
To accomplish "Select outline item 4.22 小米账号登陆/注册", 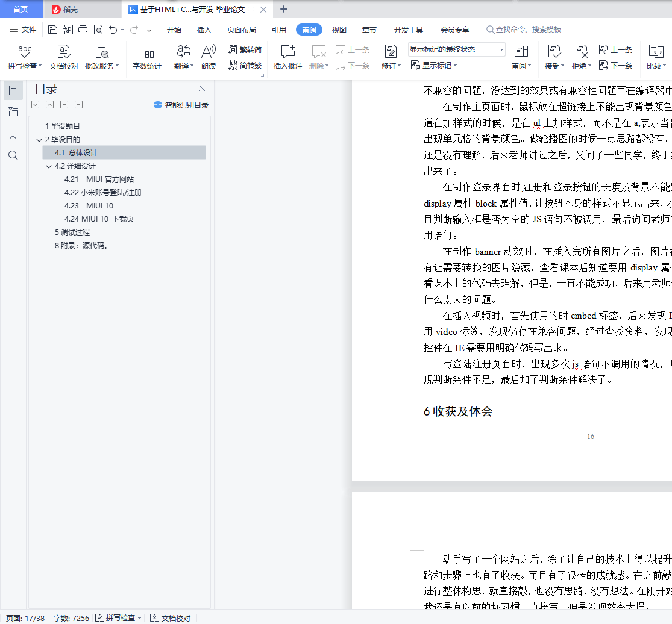I will [x=103, y=192].
